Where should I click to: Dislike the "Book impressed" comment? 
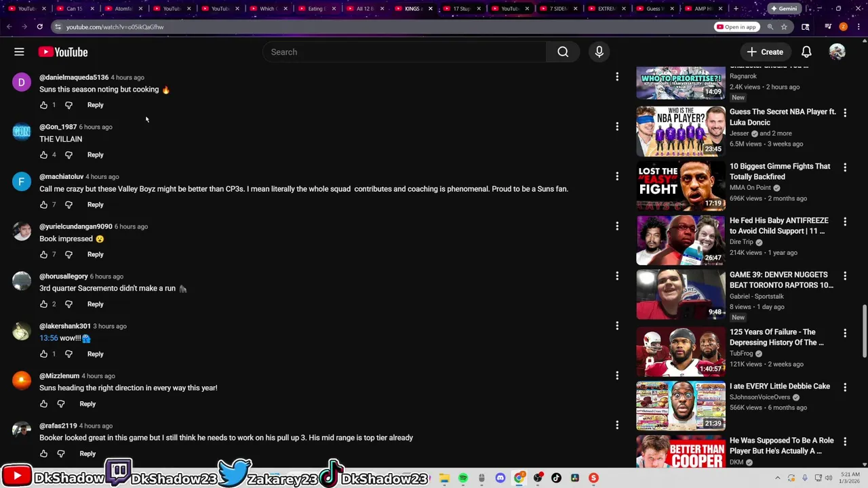68,254
